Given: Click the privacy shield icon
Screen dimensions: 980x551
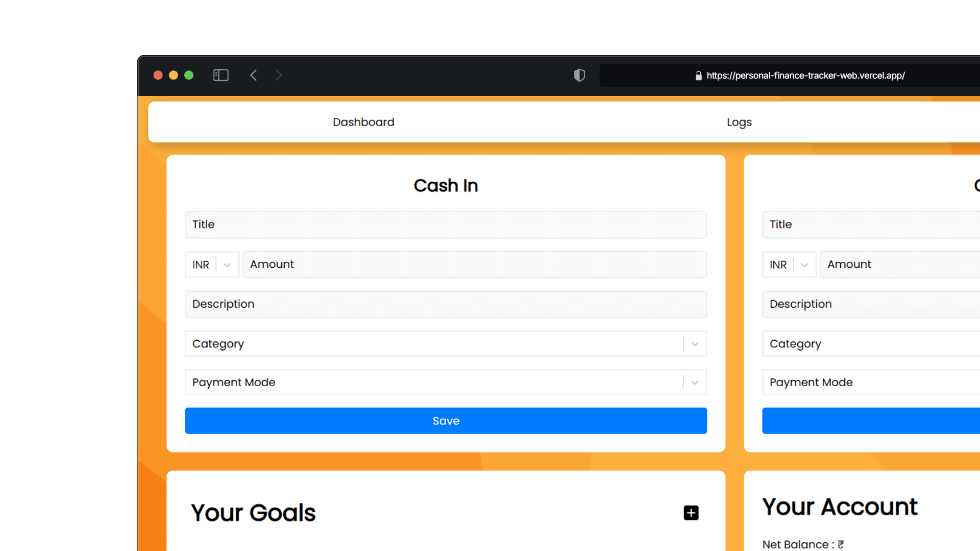Looking at the screenshot, I should 579,76.
